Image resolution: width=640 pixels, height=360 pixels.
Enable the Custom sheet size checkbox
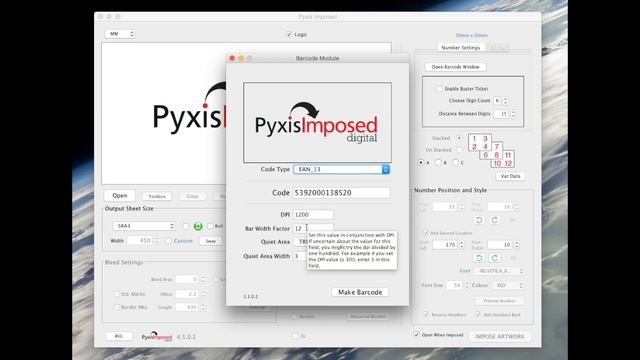coord(168,241)
